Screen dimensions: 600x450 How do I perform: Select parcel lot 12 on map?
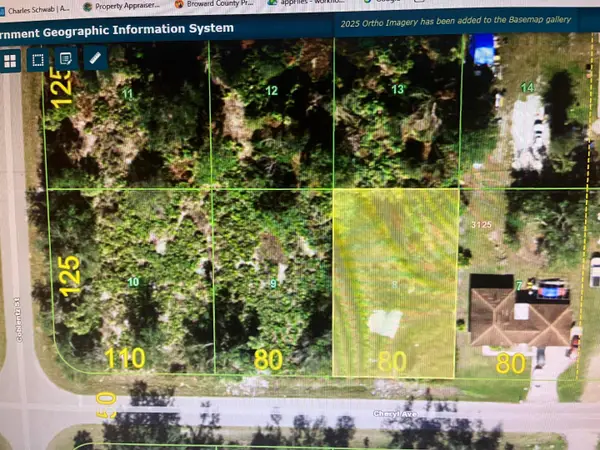[271, 91]
